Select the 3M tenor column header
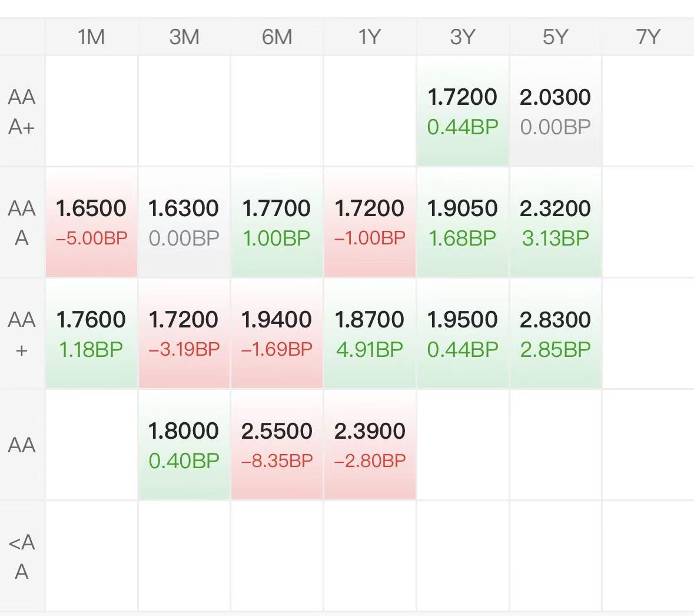Image resolution: width=694 pixels, height=616 pixels. click(x=184, y=37)
